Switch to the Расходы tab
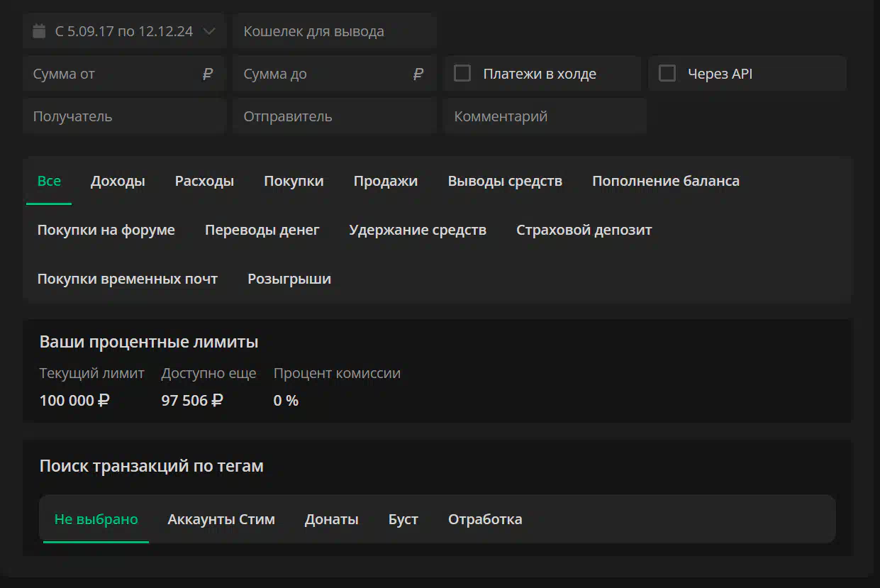 point(204,181)
